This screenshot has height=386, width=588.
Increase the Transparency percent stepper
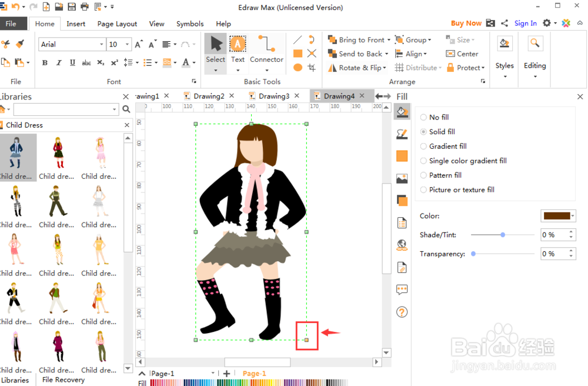tap(571, 251)
